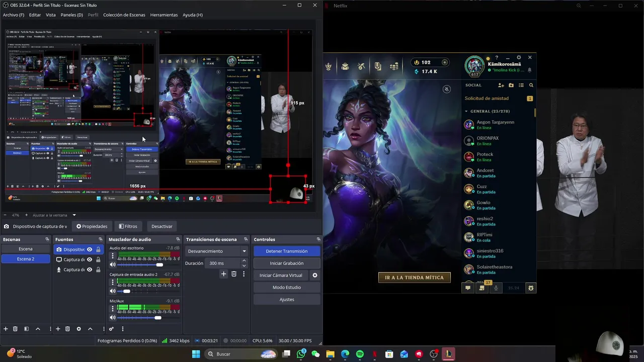Viewport: 644px width, 362px height.
Task: Click IR A LA TIENDA MÍTICA button
Action: 415,278
